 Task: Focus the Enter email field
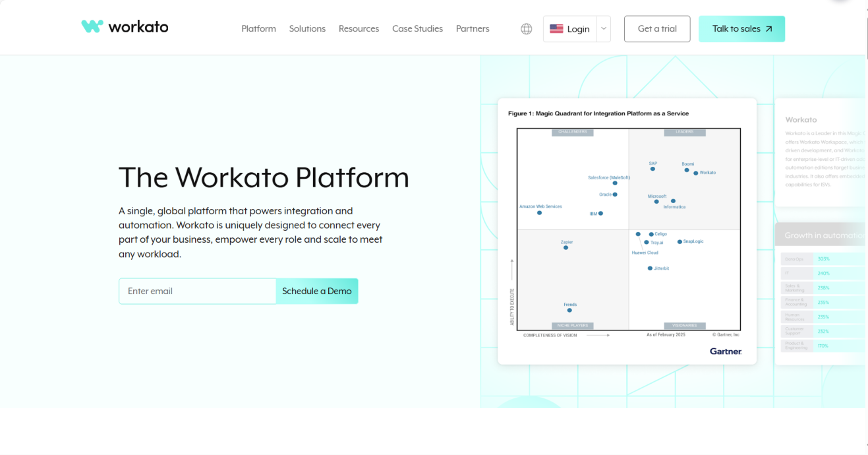click(197, 291)
